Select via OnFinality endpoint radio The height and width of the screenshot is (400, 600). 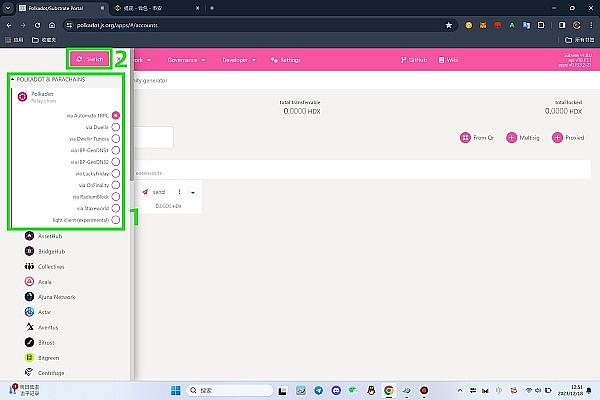click(116, 185)
